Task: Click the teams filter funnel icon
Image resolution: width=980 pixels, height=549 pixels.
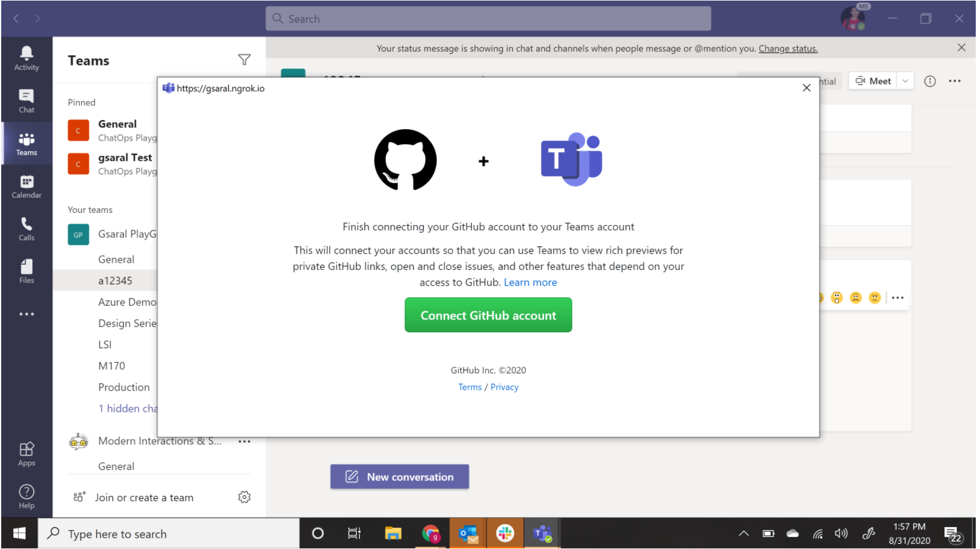Action: point(244,59)
